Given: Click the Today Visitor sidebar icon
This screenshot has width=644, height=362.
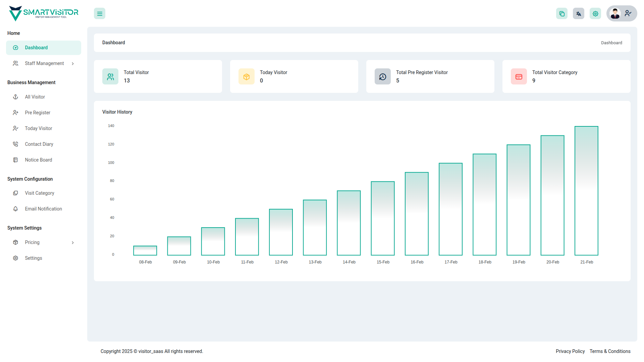Looking at the screenshot, I should coord(15,128).
